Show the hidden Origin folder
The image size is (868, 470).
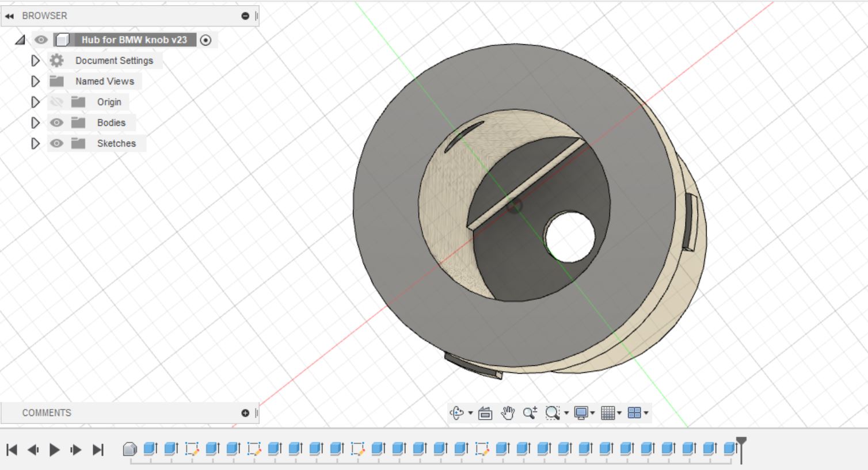(x=56, y=102)
